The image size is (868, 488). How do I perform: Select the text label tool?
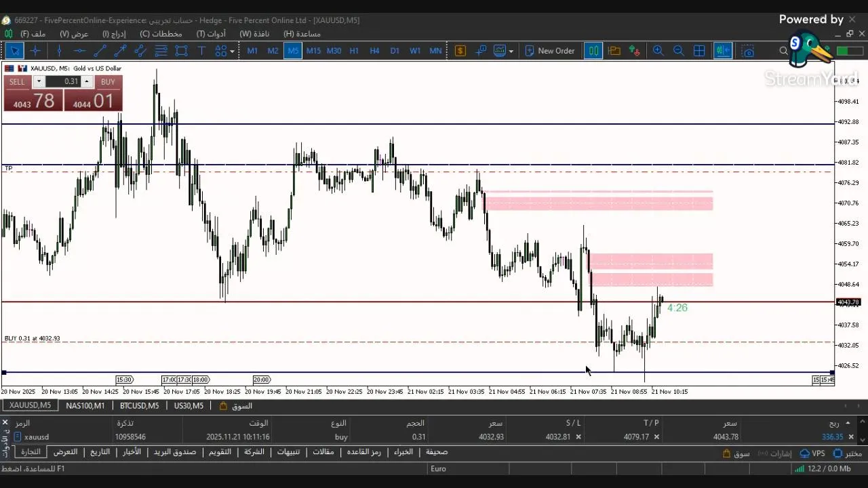[x=201, y=51]
